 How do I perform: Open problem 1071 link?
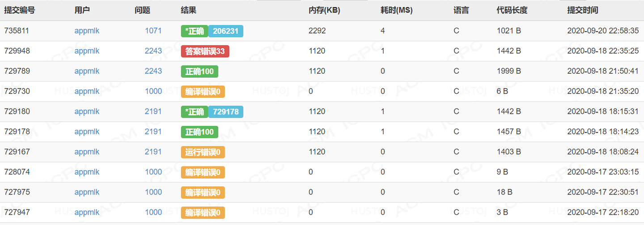pyautogui.click(x=153, y=31)
